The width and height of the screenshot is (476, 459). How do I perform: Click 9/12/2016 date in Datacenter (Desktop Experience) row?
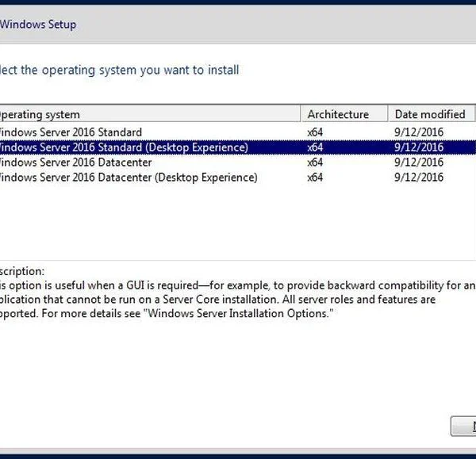point(419,178)
